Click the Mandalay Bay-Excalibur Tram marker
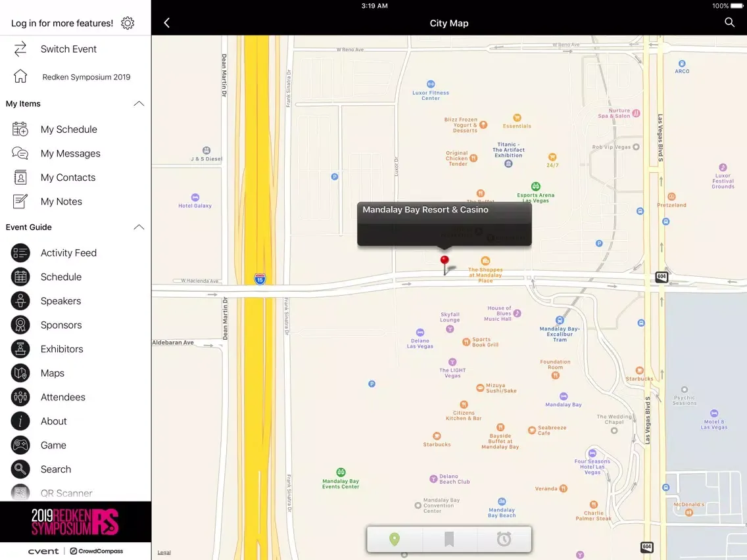 pyautogui.click(x=560, y=320)
